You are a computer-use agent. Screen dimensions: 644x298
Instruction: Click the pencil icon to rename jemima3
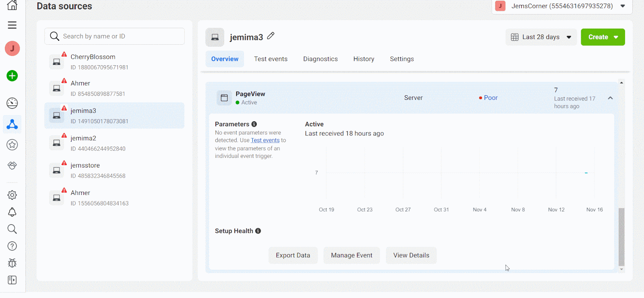click(x=271, y=36)
